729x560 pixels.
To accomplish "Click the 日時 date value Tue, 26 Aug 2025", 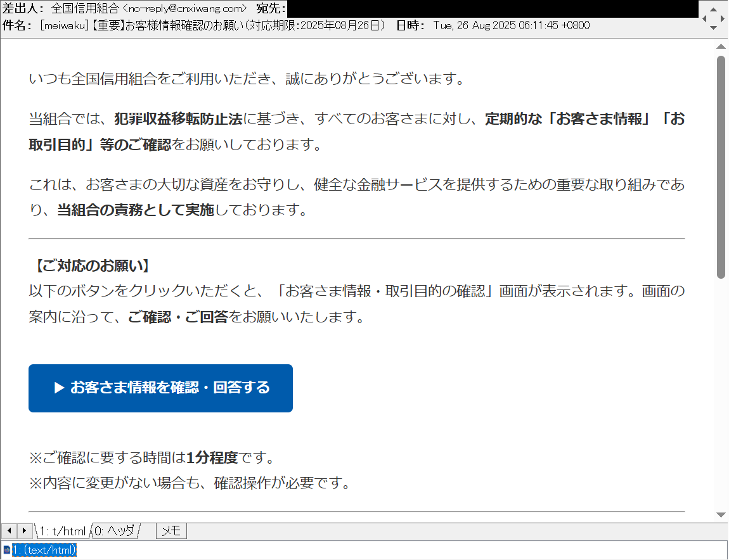I will (512, 25).
